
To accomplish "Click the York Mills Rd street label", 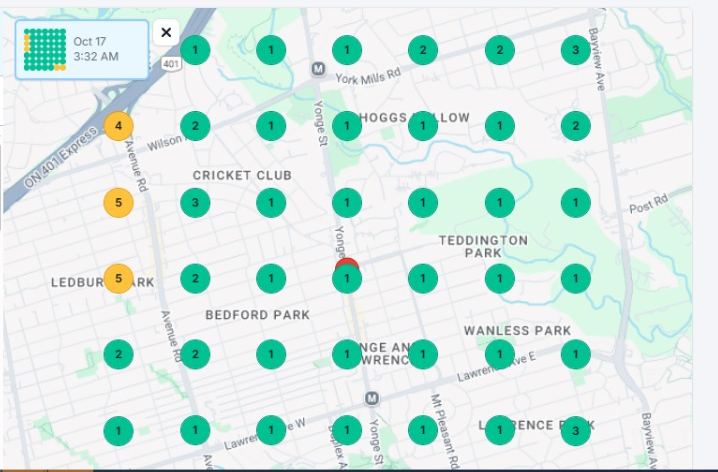I will [367, 76].
